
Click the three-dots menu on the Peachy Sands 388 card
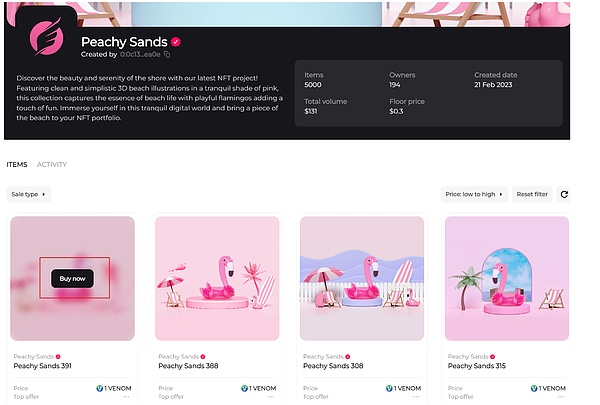(271, 397)
